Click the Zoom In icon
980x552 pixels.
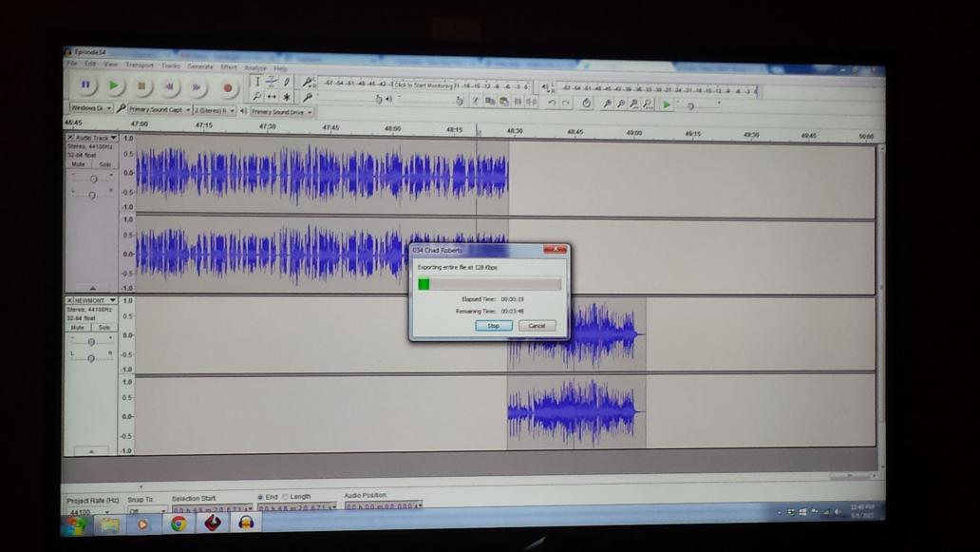606,104
